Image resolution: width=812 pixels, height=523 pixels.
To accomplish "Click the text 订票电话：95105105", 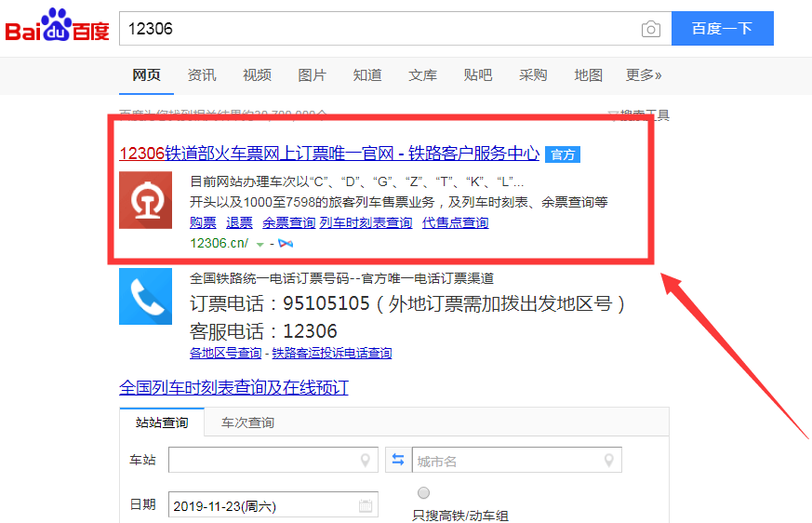I will [280, 303].
